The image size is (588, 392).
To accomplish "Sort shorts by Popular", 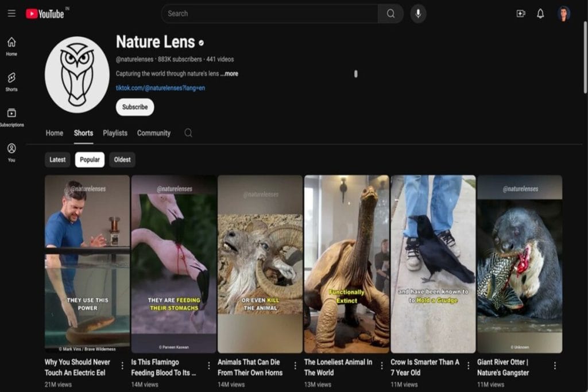I will [90, 160].
